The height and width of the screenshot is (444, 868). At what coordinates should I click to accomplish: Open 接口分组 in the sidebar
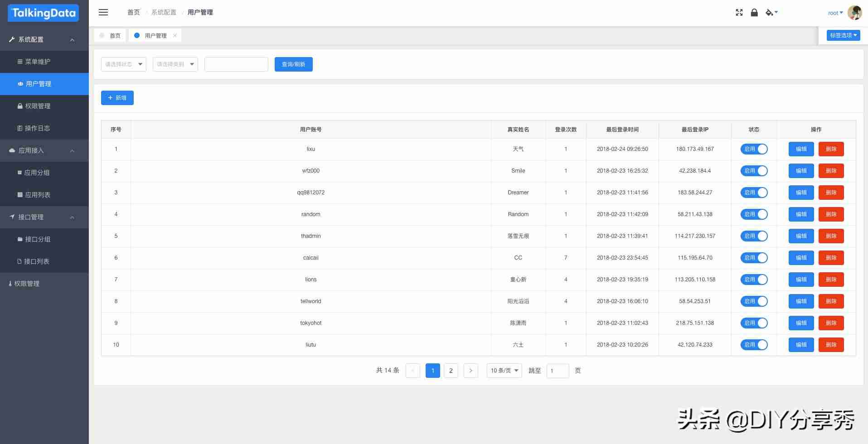(x=44, y=239)
